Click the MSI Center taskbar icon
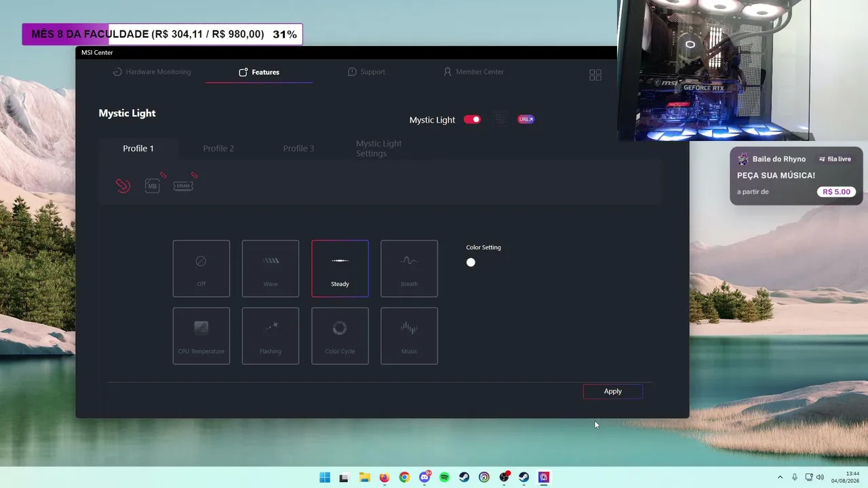868x488 pixels. pyautogui.click(x=544, y=477)
